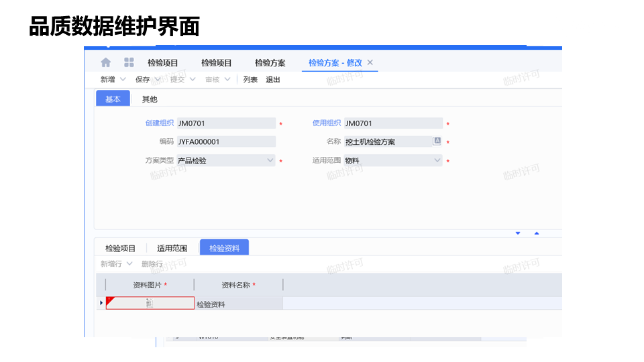Viewport: 644px width, 362px height.
Task: Click the row indicator arrow beside first row
Action: (x=101, y=303)
